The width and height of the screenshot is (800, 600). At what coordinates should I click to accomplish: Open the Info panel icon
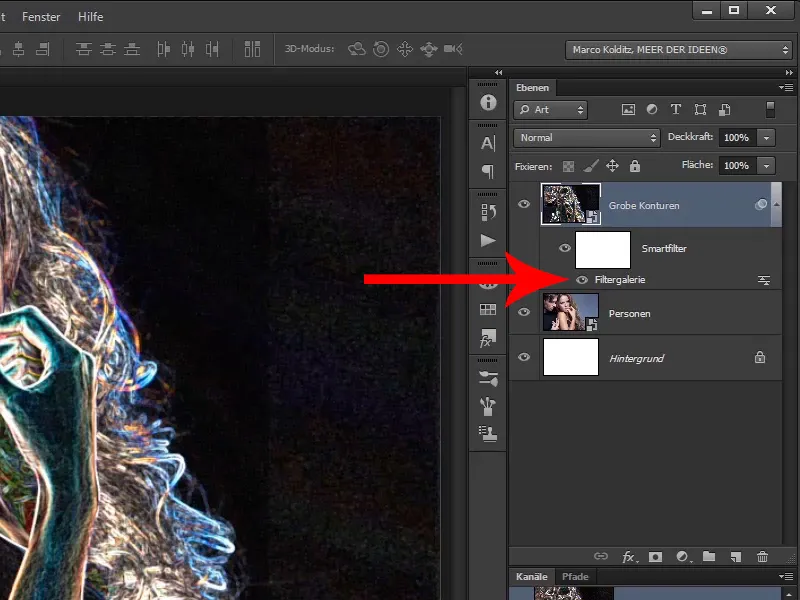[488, 103]
